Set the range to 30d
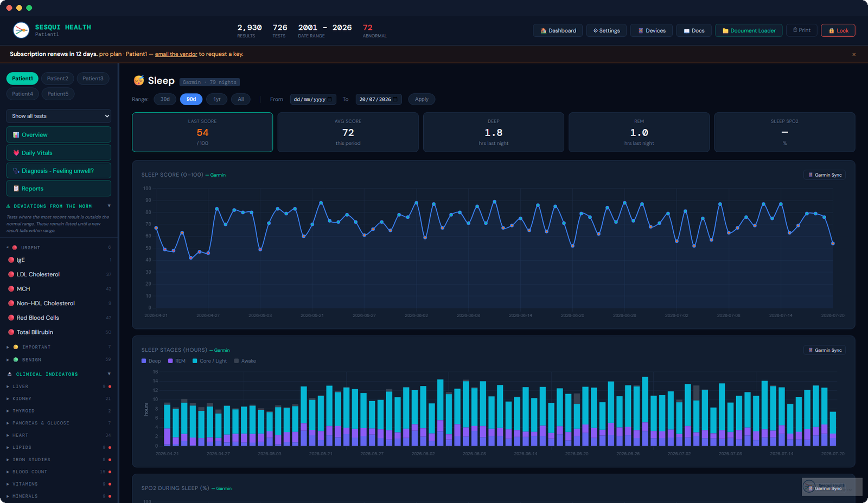Screen dimensions: 868x503 click(165, 99)
